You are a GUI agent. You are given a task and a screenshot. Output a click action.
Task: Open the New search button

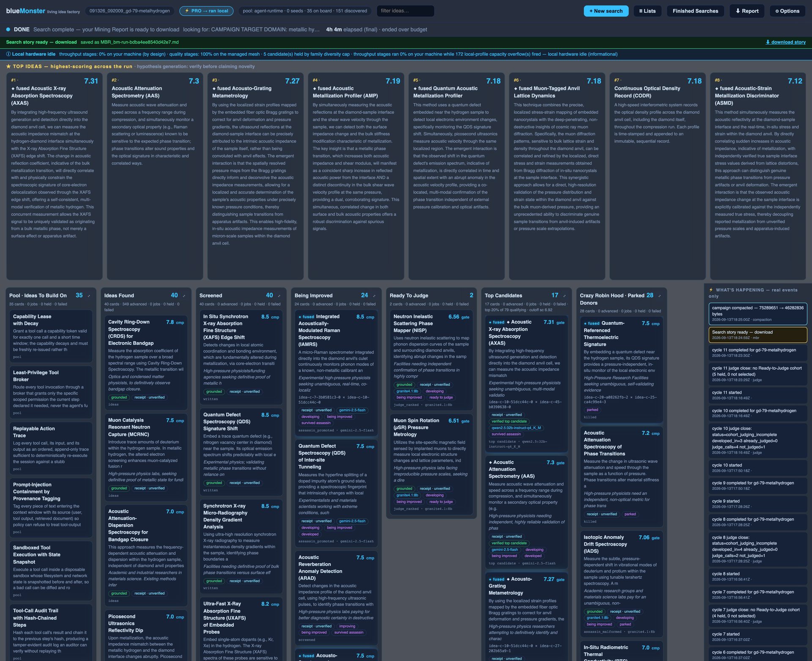[x=606, y=11]
